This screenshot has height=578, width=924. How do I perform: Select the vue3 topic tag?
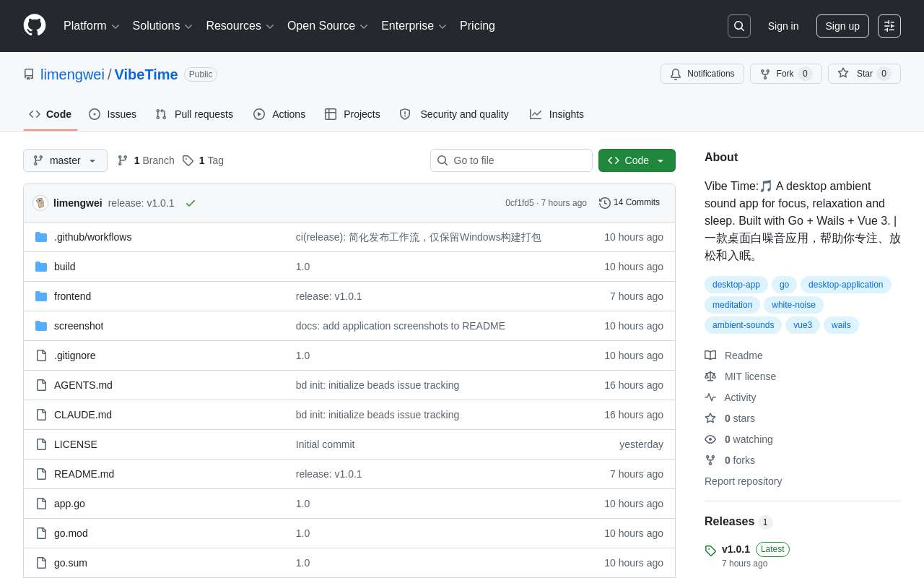(x=803, y=325)
